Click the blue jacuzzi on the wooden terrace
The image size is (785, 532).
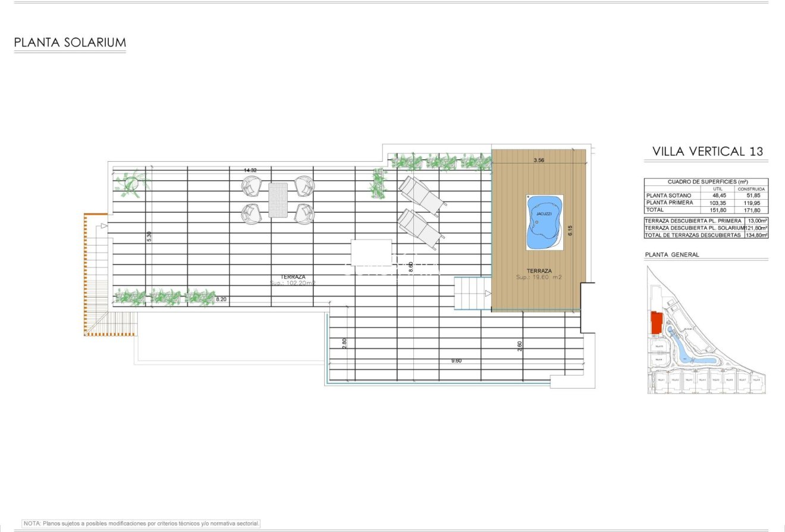pyautogui.click(x=544, y=223)
